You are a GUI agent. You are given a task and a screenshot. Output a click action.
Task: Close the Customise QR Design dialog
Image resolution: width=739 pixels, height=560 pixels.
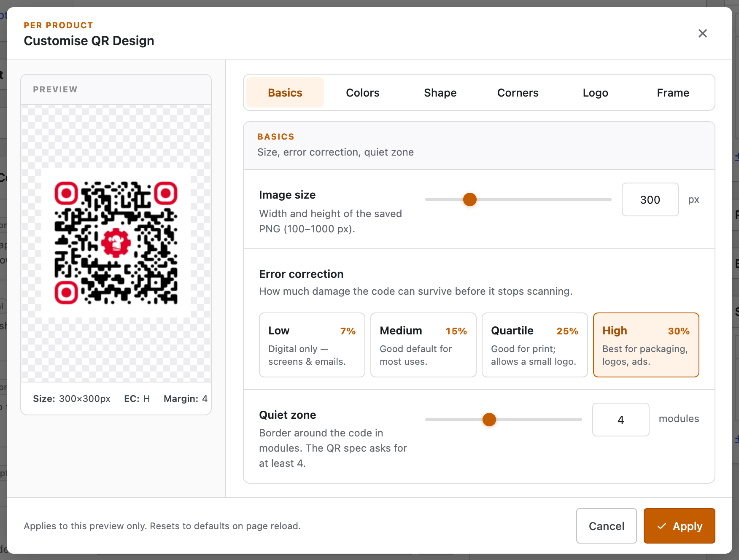coord(702,33)
